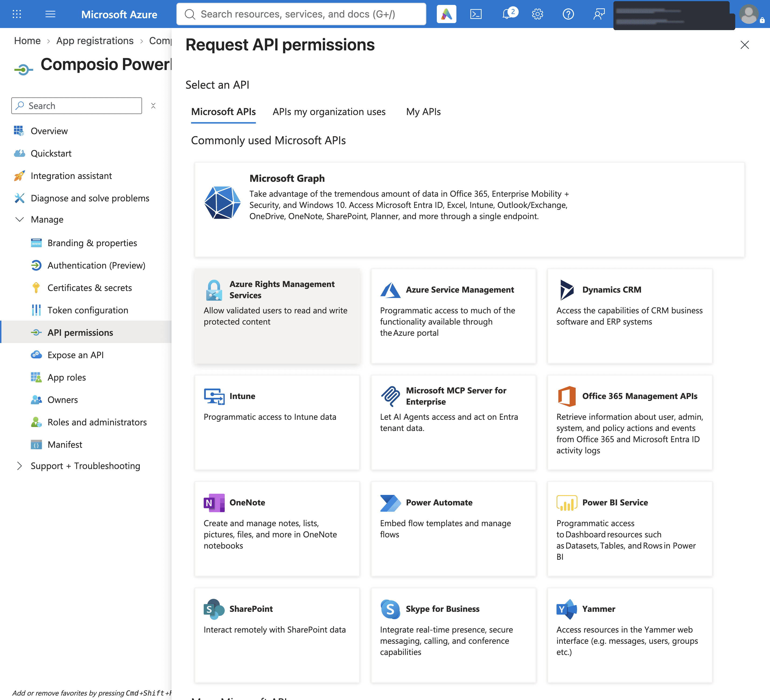The image size is (770, 700).
Task: Open Authentication (Preview) page
Action: (x=96, y=266)
